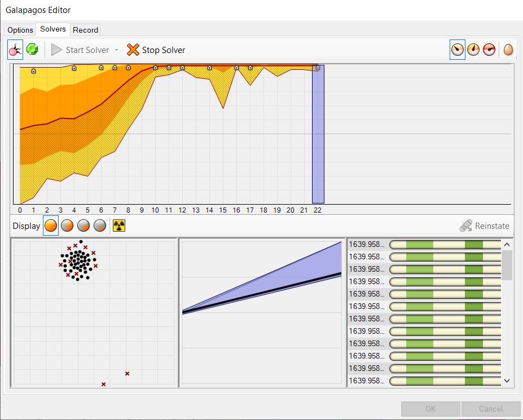Screen dimensions: 523x420
Task: Select the second Display icon, mostly orange
Action: (x=67, y=226)
